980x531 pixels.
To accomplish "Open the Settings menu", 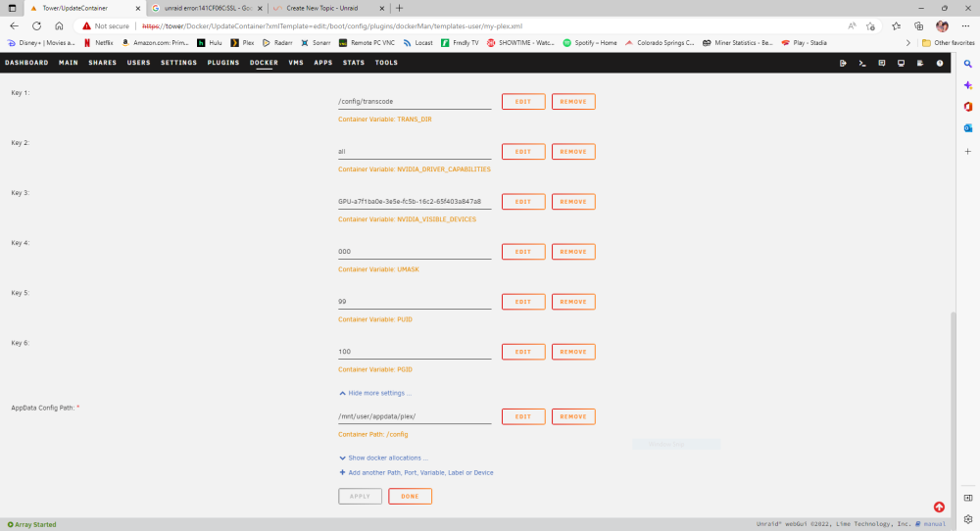I will (x=178, y=63).
